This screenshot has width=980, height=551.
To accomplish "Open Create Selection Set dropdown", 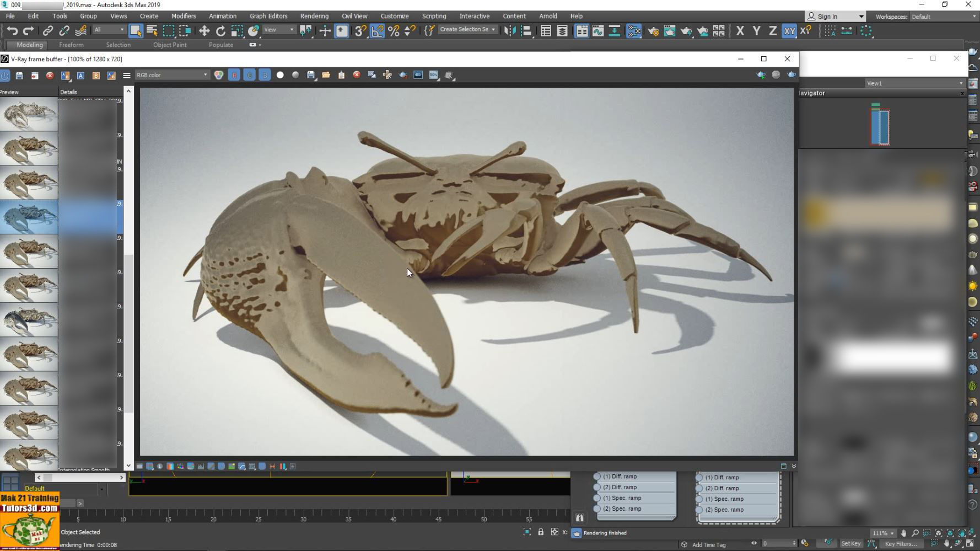I will pos(467,30).
